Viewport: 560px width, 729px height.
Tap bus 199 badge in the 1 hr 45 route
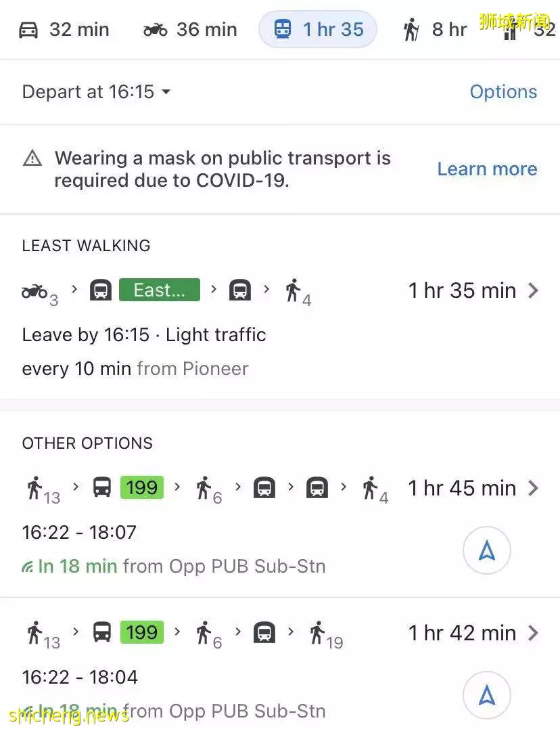[142, 487]
